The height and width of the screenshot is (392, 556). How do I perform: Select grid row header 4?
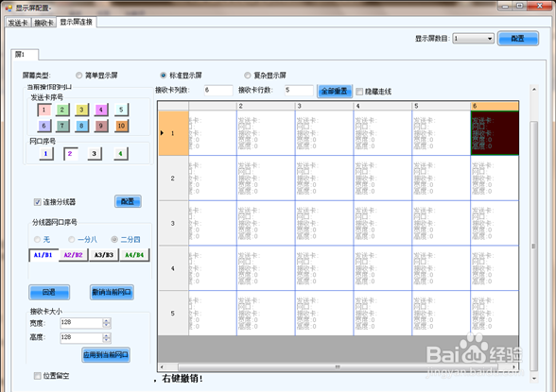[173, 268]
